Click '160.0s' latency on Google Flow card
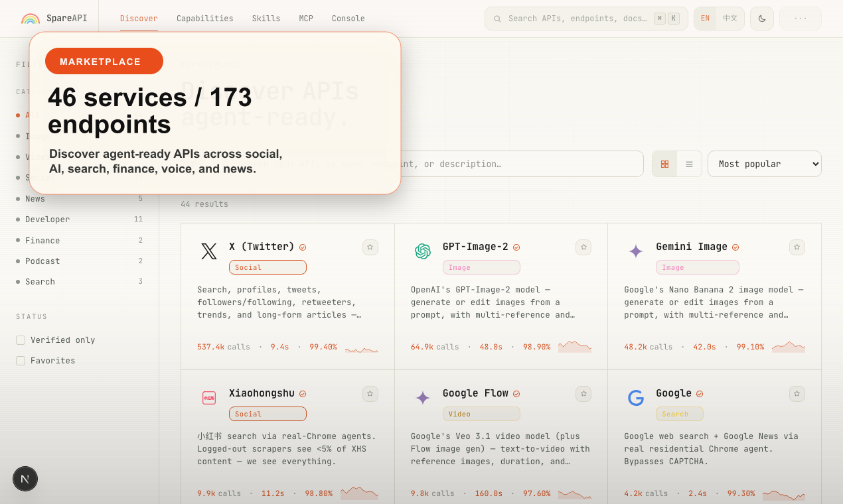The height and width of the screenshot is (504, 843). pos(487,493)
